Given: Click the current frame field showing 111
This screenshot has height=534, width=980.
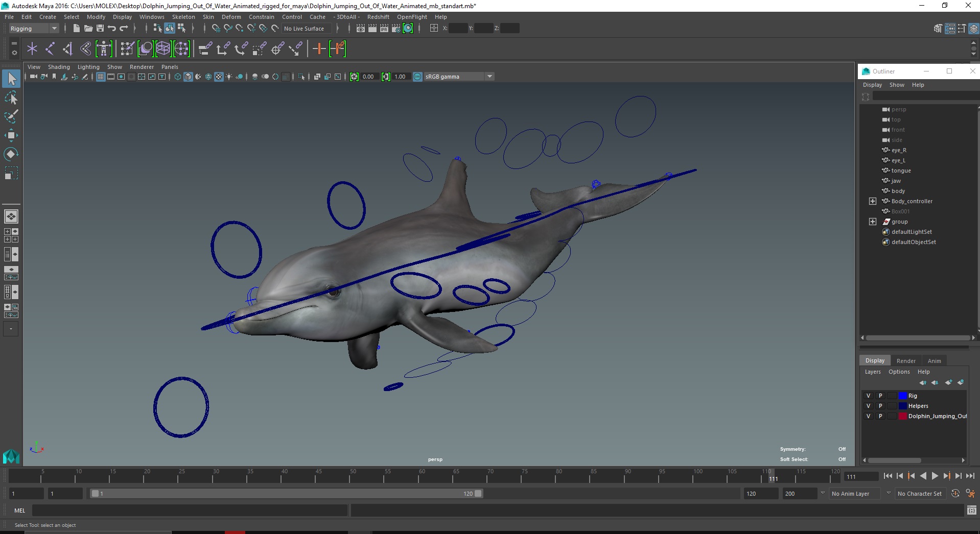Looking at the screenshot, I should click(861, 477).
